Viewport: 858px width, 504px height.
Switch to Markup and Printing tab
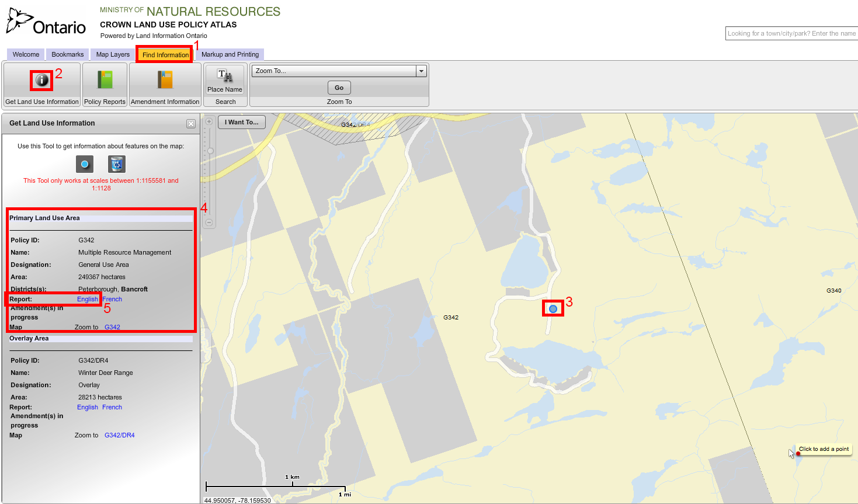click(230, 54)
